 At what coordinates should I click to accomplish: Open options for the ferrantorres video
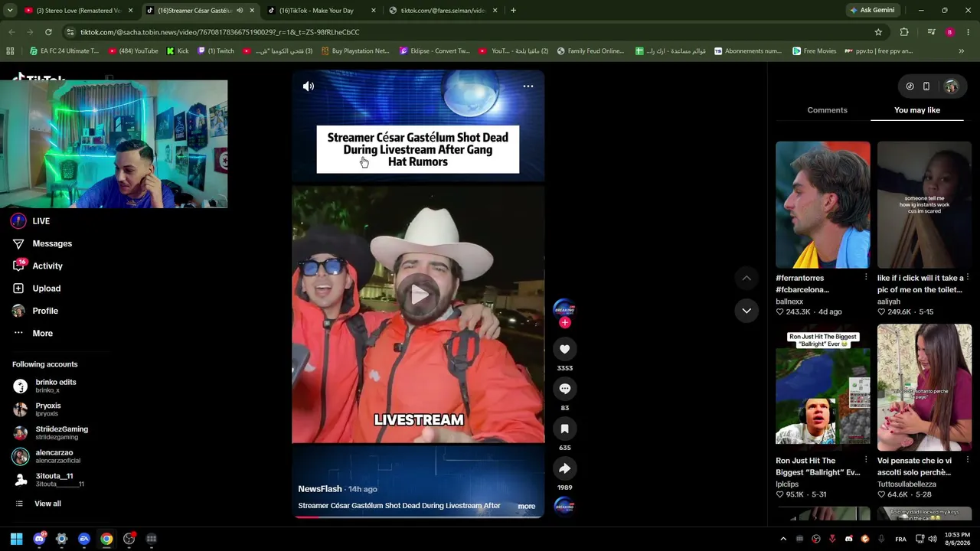pos(866,277)
